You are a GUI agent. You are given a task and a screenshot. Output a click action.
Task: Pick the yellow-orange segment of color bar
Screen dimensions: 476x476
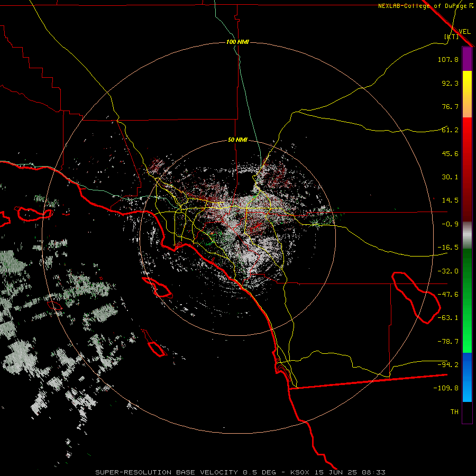467,94
